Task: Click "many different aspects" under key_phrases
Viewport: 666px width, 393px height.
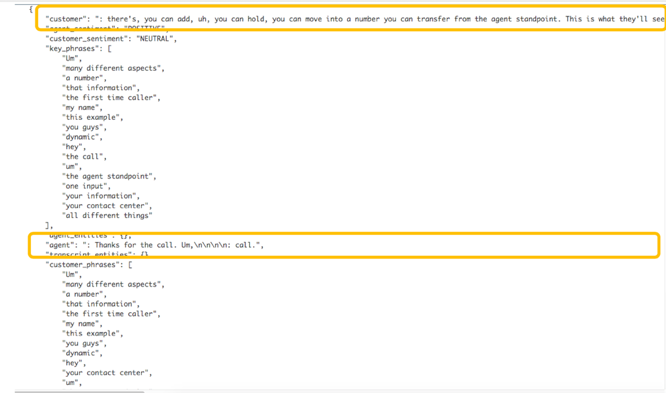Action: 113,68
